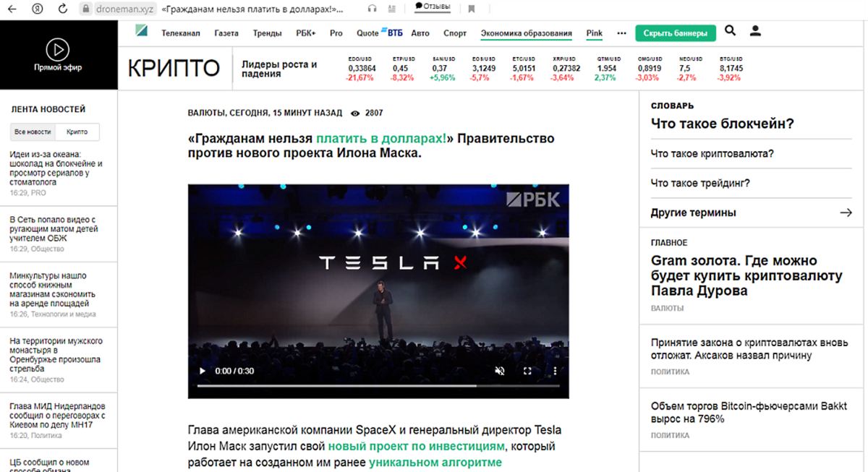
Task: Open the Тренды menu item
Action: 268,33
